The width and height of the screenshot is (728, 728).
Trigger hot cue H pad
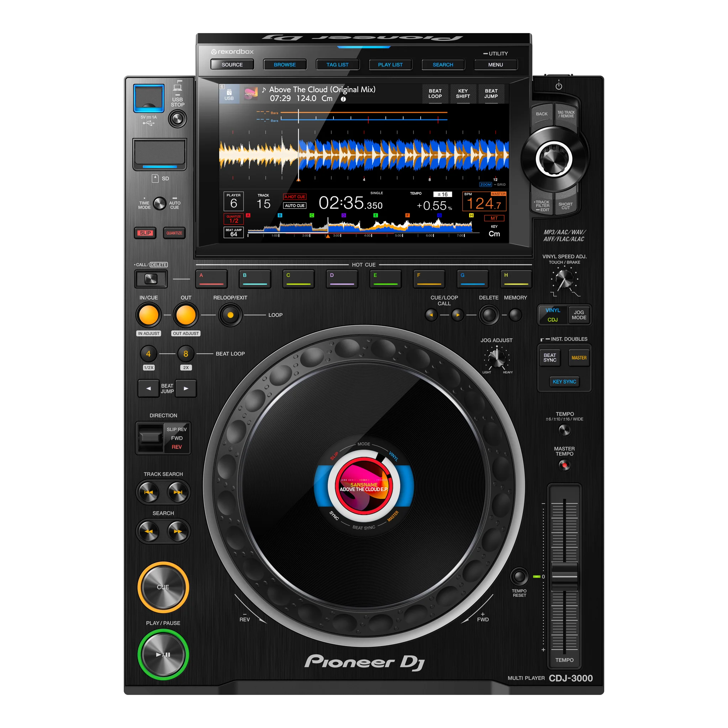(x=516, y=279)
